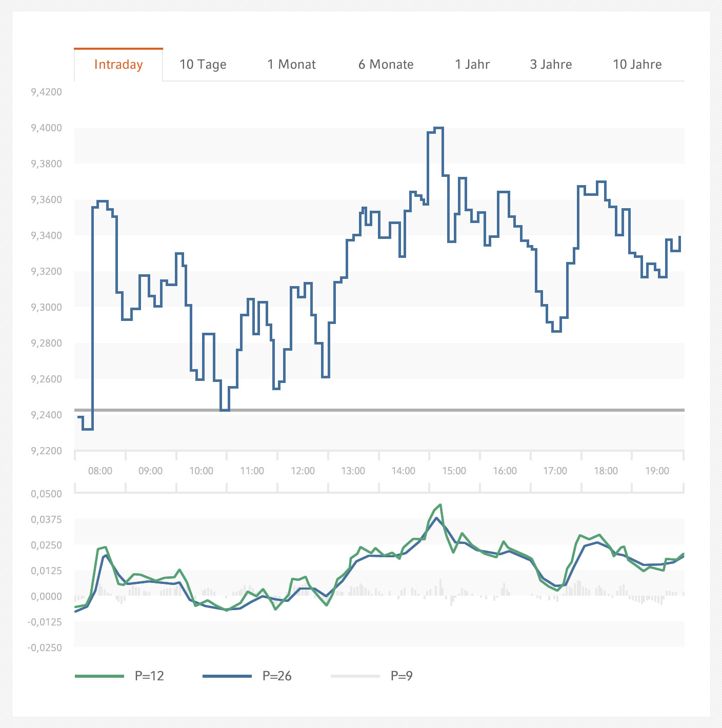Open the 1 Monat chart tab
Viewport: 722px width, 728px height.
point(291,65)
